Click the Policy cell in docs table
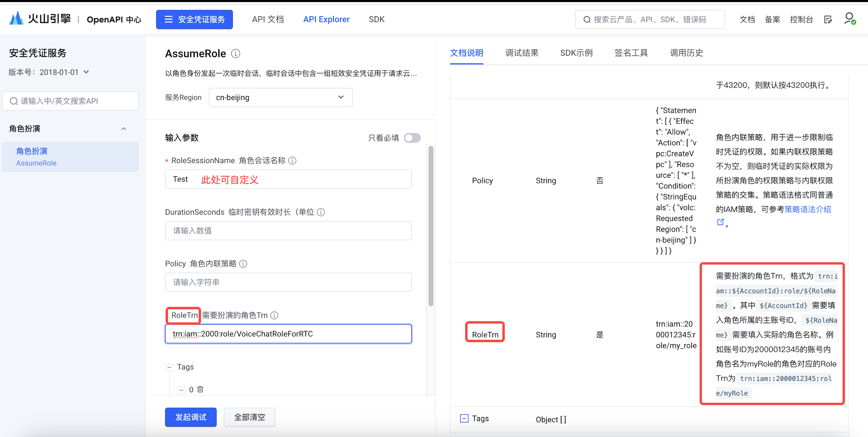 click(482, 180)
